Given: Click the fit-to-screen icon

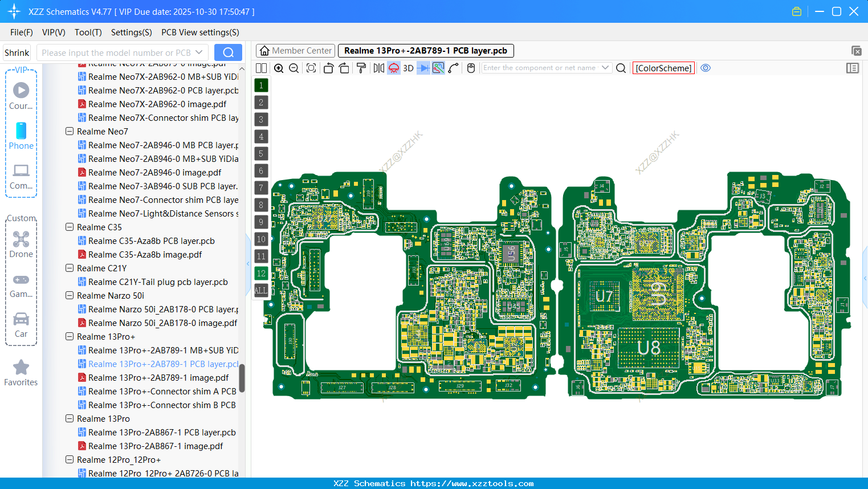Looking at the screenshot, I should [311, 68].
